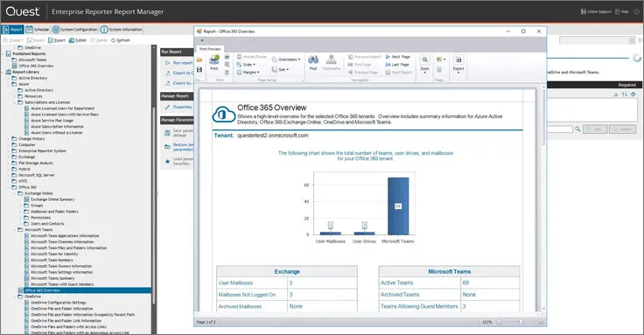644x335 pixels.
Task: Select OneDrive Configuration Settings report
Action: [x=59, y=303]
